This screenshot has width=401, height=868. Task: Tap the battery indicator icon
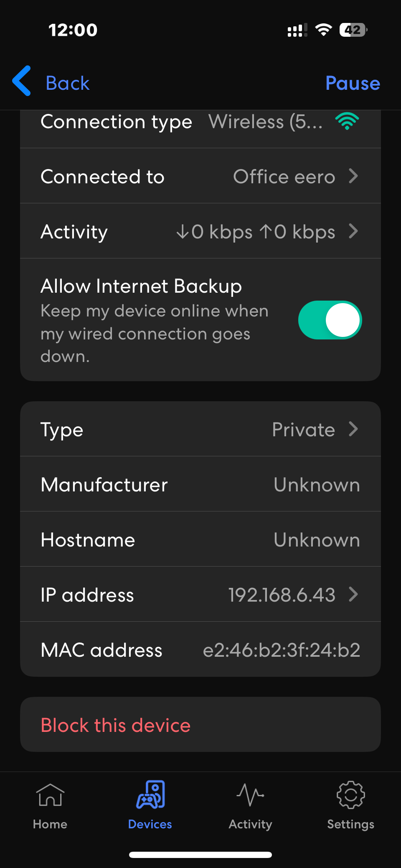click(x=352, y=29)
